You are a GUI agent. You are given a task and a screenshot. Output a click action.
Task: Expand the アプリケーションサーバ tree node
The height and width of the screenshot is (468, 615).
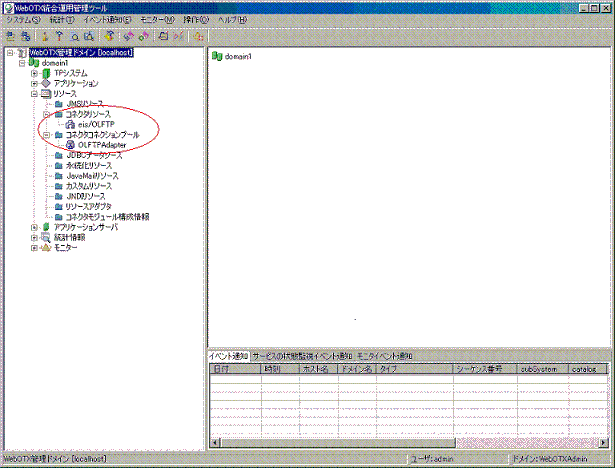pos(34,228)
